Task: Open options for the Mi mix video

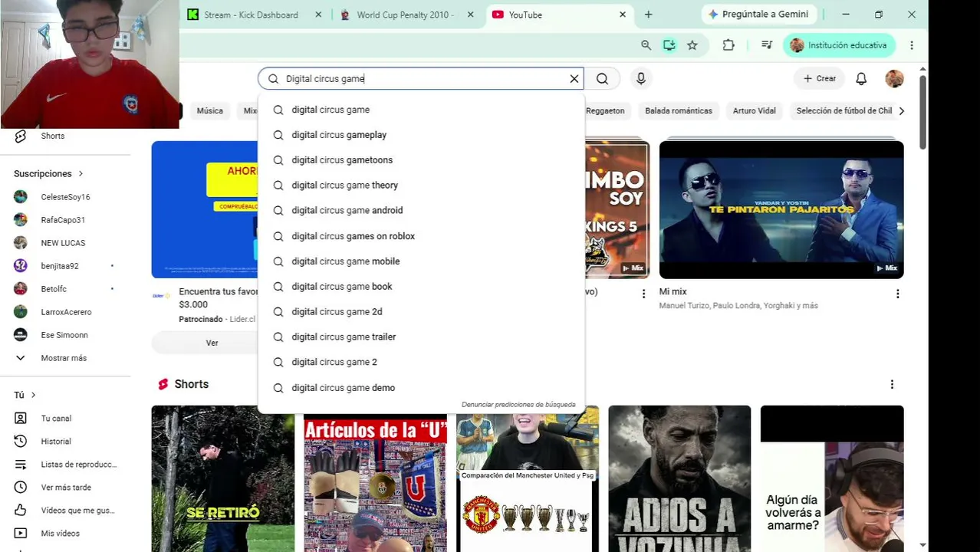Action: pyautogui.click(x=897, y=294)
